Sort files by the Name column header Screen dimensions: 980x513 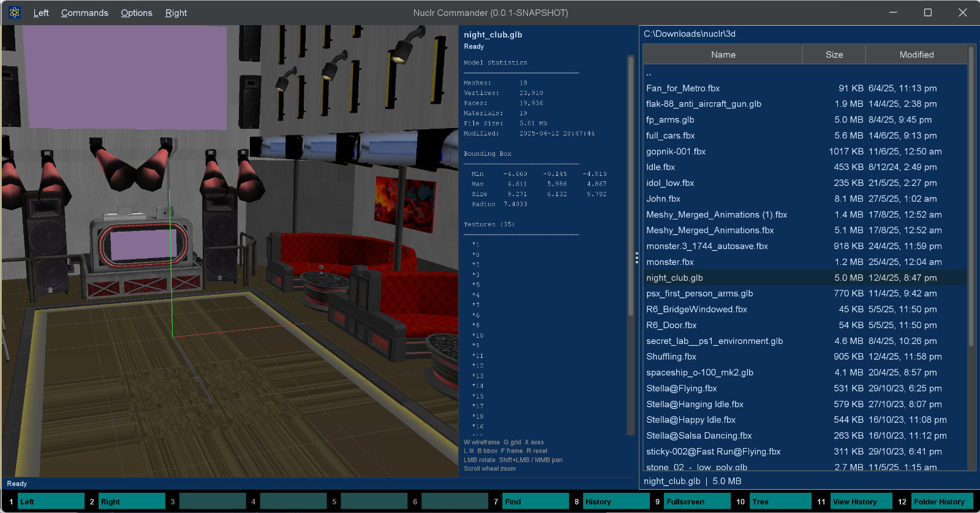click(723, 55)
